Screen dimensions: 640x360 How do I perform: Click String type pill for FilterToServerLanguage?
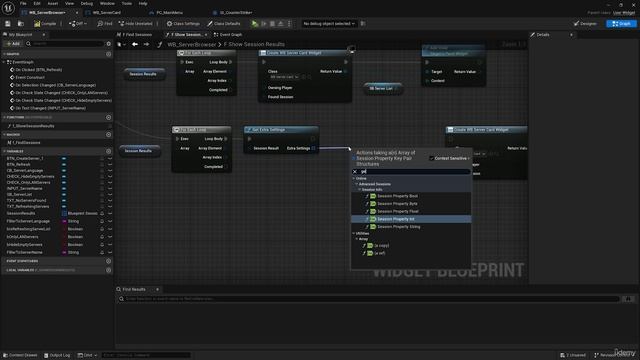tap(70, 221)
